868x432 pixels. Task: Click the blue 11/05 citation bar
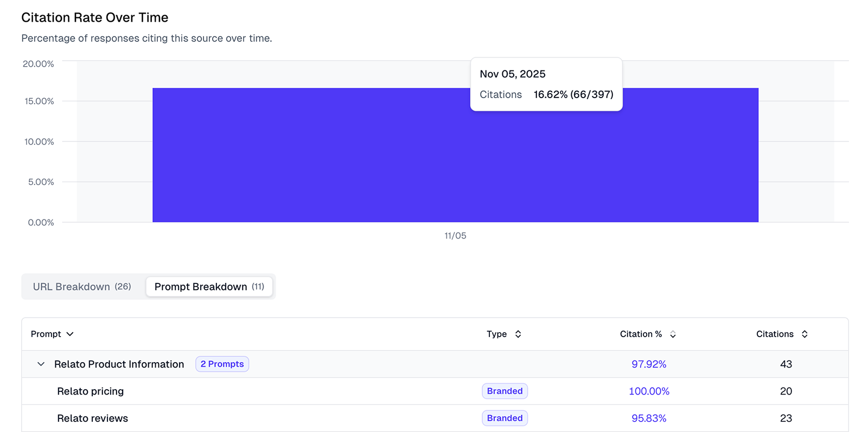coord(455,155)
